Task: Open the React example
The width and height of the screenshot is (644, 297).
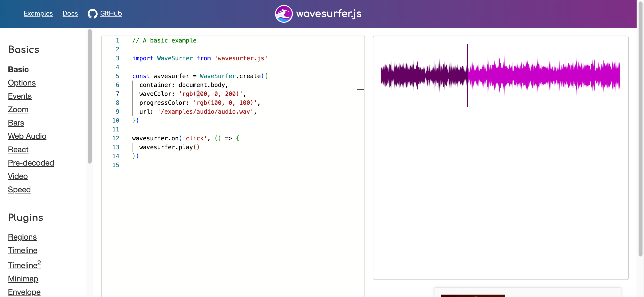Action: 18,149
